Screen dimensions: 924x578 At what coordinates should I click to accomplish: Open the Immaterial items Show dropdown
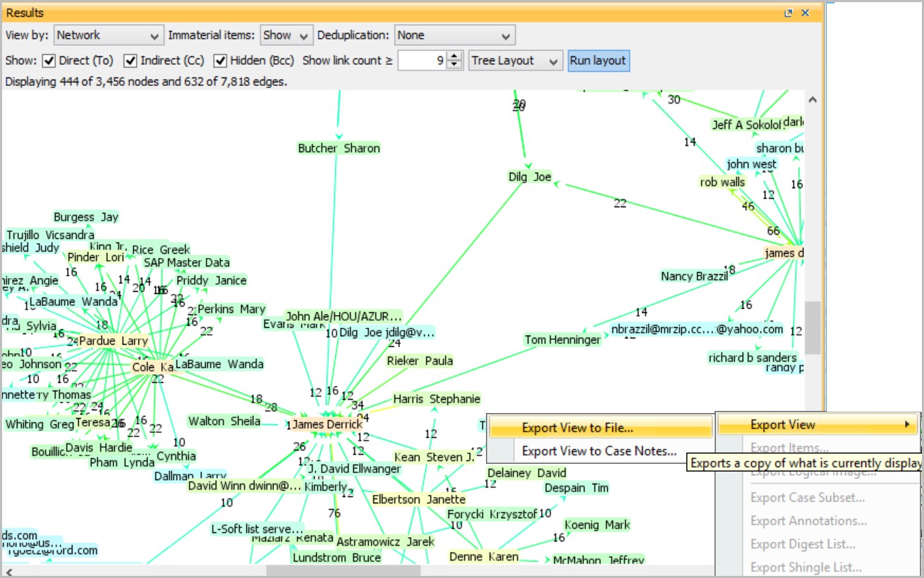click(286, 35)
